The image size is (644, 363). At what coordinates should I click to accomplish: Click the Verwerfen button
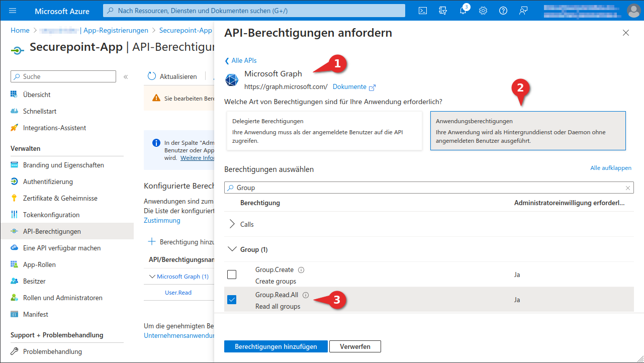tap(355, 346)
